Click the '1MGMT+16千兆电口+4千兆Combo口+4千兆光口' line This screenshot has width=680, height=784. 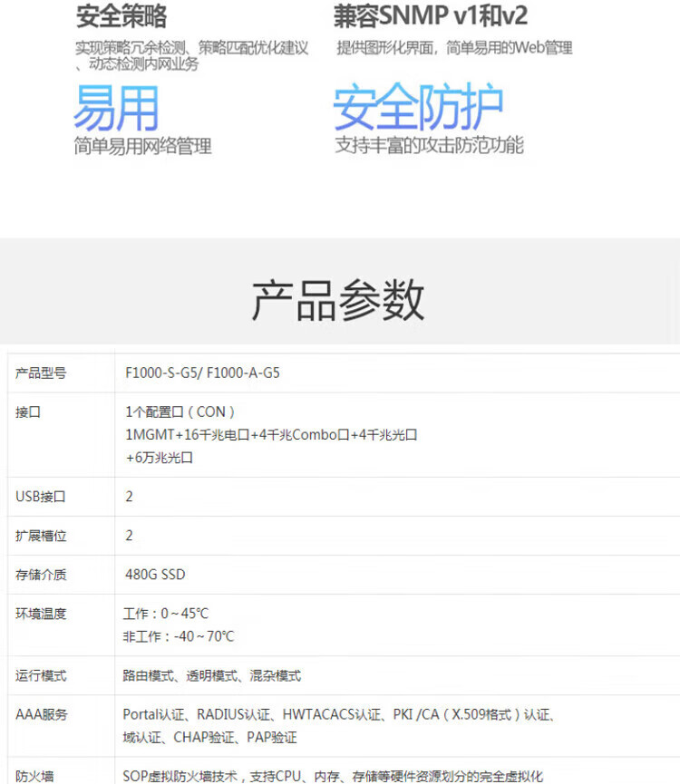271,435
